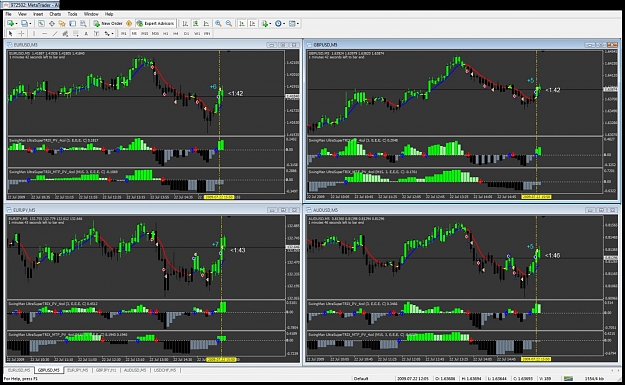Expand the New Chart dropdown arrow

pos(16,24)
